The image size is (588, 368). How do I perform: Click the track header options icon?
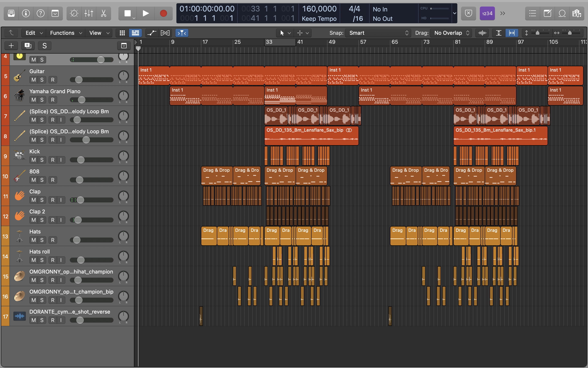coord(124,46)
